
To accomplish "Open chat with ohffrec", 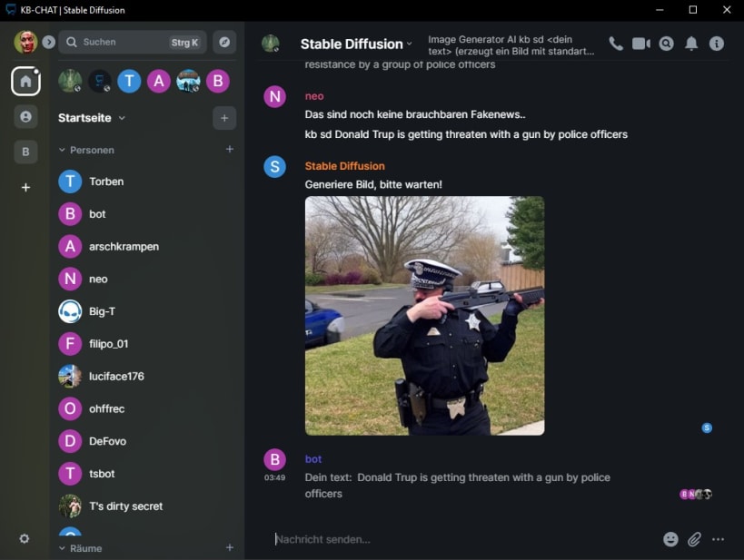I will [147, 408].
